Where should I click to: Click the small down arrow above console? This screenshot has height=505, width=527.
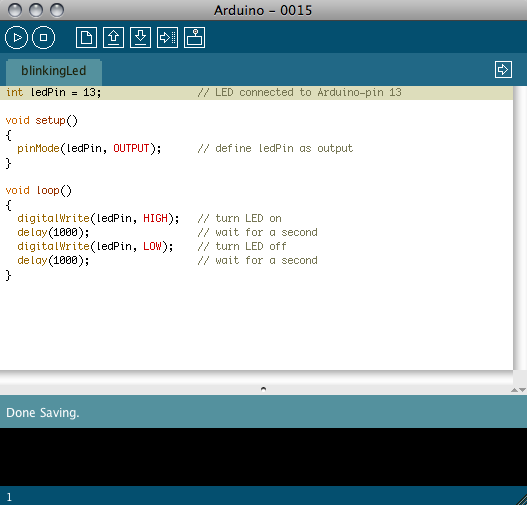(522, 390)
